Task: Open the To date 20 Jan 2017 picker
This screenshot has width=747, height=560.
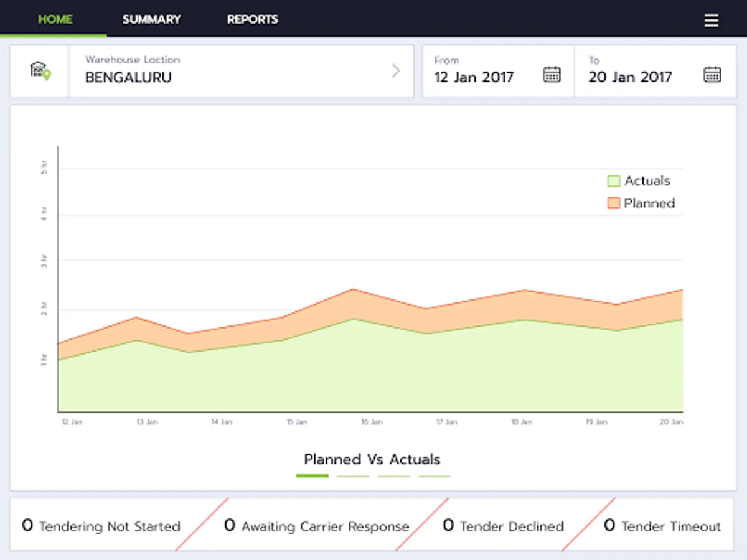Action: [630, 77]
